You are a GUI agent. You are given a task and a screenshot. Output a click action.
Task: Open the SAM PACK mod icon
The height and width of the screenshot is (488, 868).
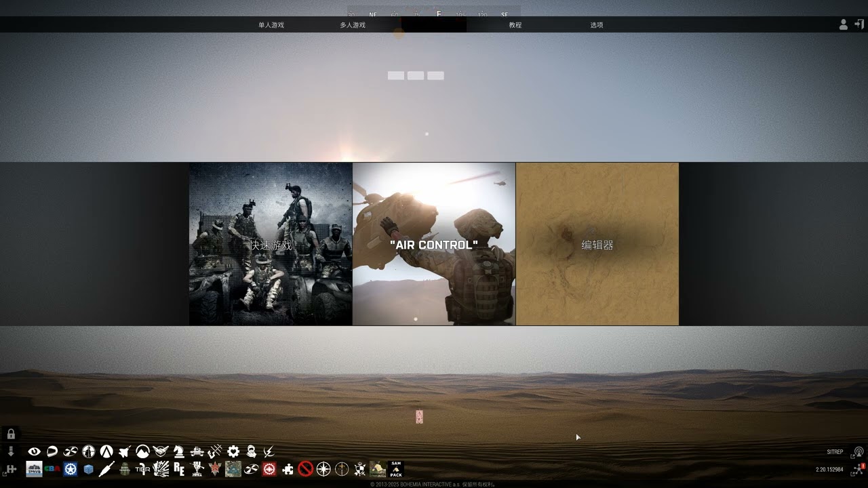coord(396,469)
